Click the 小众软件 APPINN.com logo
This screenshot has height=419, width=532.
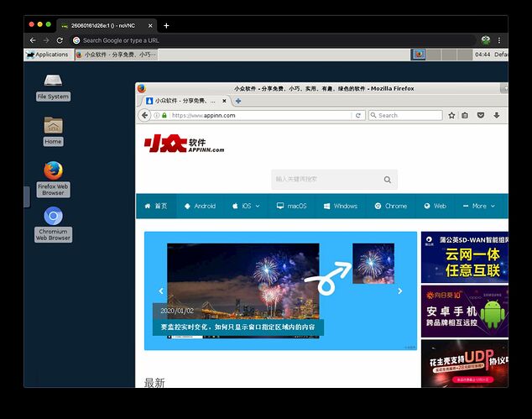tap(185, 144)
